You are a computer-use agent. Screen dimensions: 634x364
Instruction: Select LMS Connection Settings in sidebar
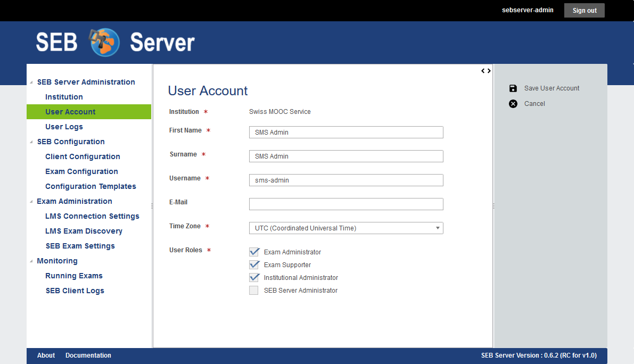(92, 216)
